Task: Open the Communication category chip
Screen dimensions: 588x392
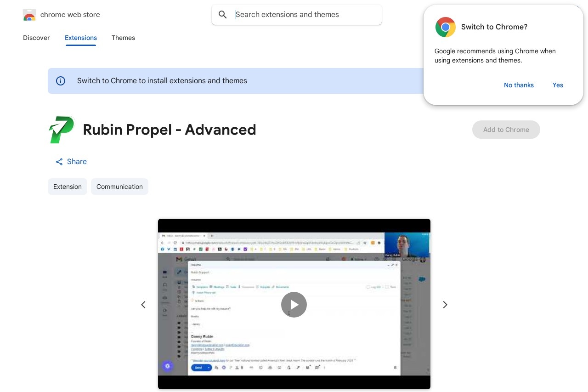Action: pyautogui.click(x=119, y=187)
